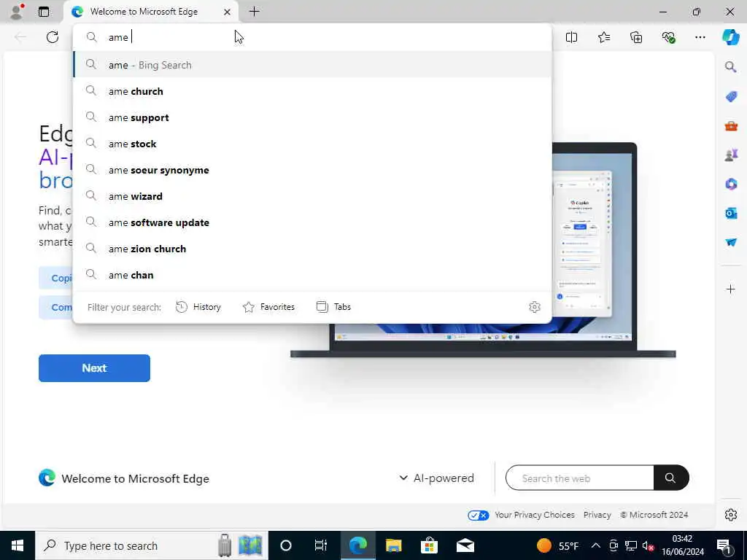The width and height of the screenshot is (747, 560).
Task: Click the address bar text field
Action: click(x=312, y=37)
